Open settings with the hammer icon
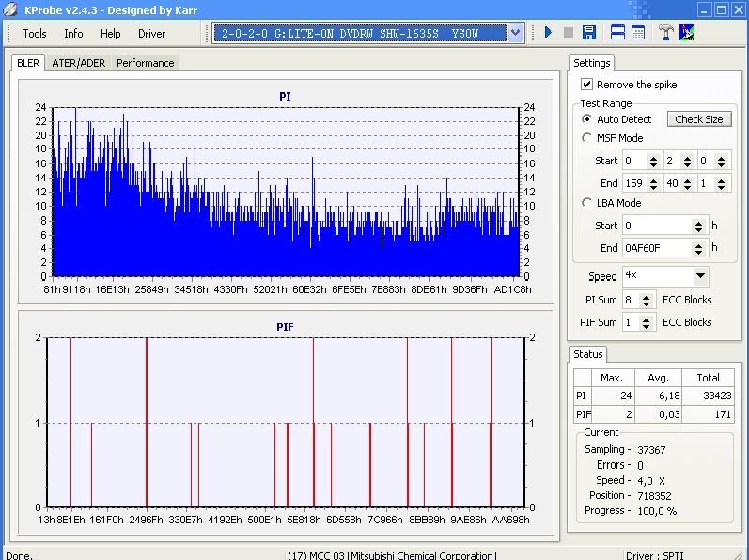Screen dimensions: 749x560 (x=666, y=33)
